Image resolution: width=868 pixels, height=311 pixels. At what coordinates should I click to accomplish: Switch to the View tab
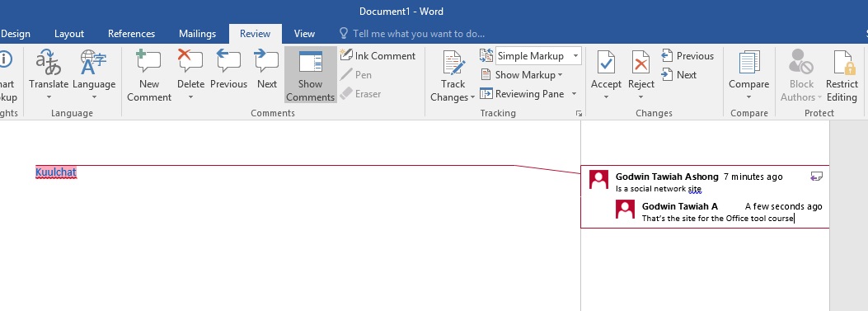pyautogui.click(x=304, y=34)
